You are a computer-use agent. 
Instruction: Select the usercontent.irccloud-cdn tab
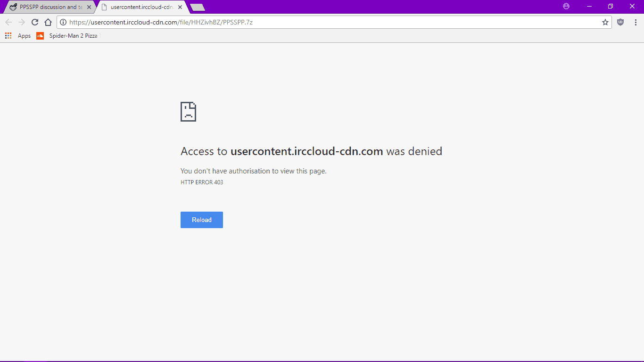[138, 7]
